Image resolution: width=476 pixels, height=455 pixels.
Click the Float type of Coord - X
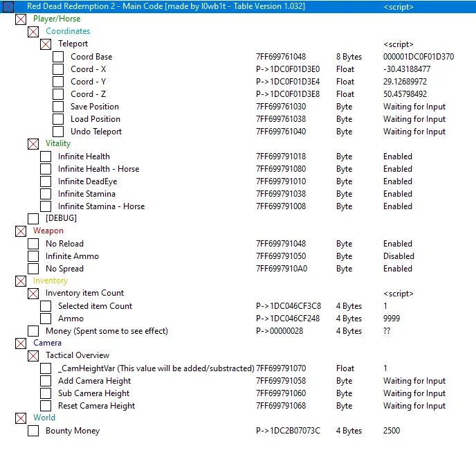click(x=345, y=69)
